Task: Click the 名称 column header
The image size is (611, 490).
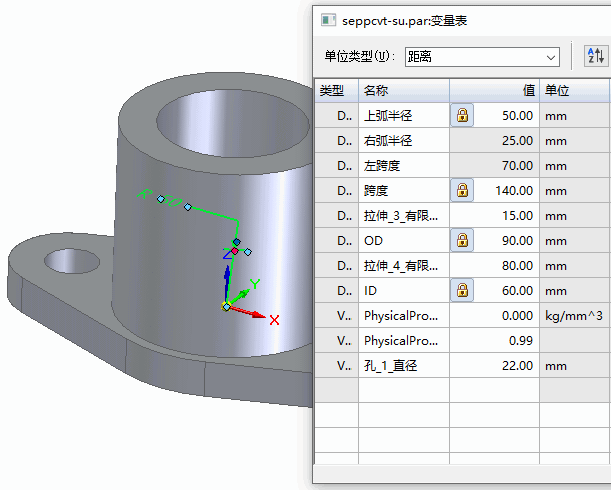Action: click(x=404, y=90)
